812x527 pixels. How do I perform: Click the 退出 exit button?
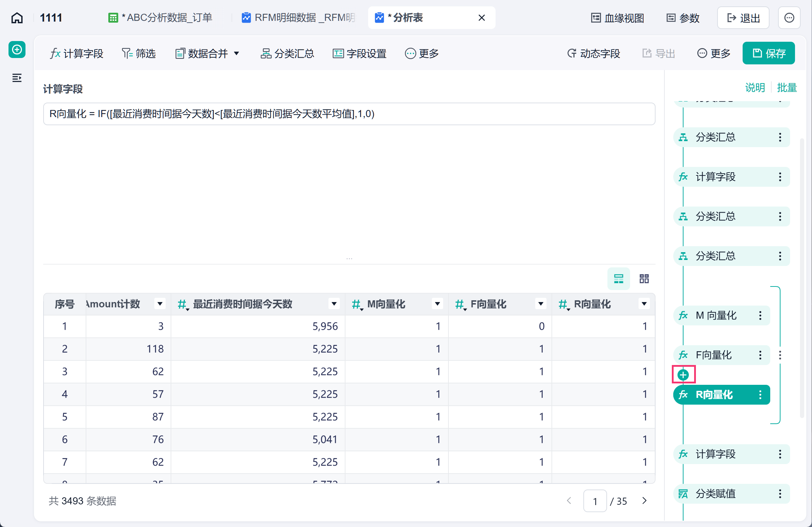[743, 18]
